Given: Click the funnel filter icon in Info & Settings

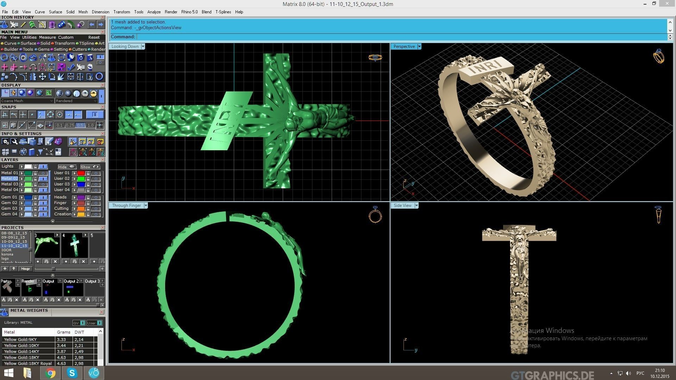Looking at the screenshot, I should point(41,152).
